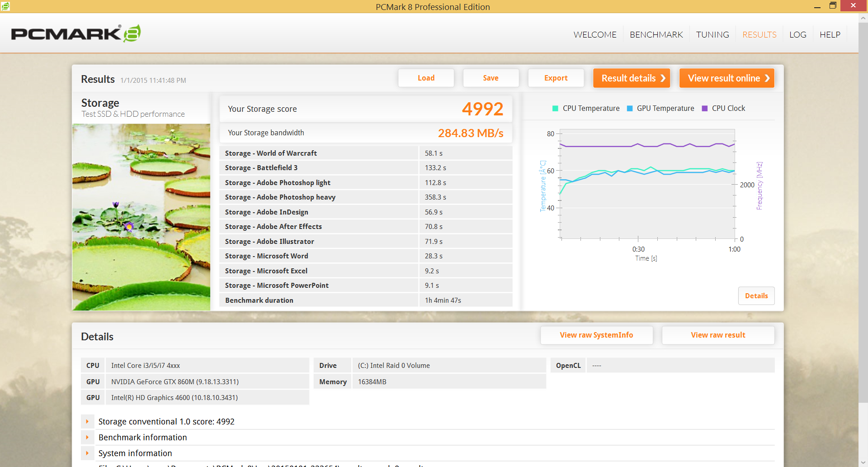Click the Save results button
This screenshot has height=467, width=868.
(x=491, y=78)
